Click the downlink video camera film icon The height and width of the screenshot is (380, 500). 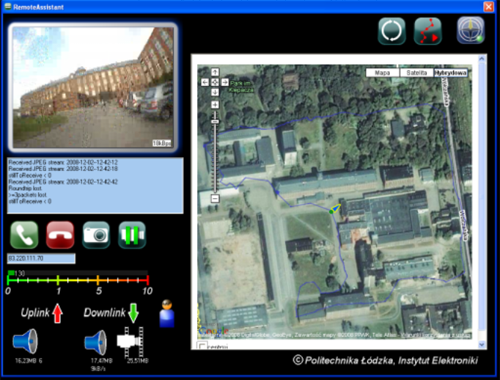point(130,342)
